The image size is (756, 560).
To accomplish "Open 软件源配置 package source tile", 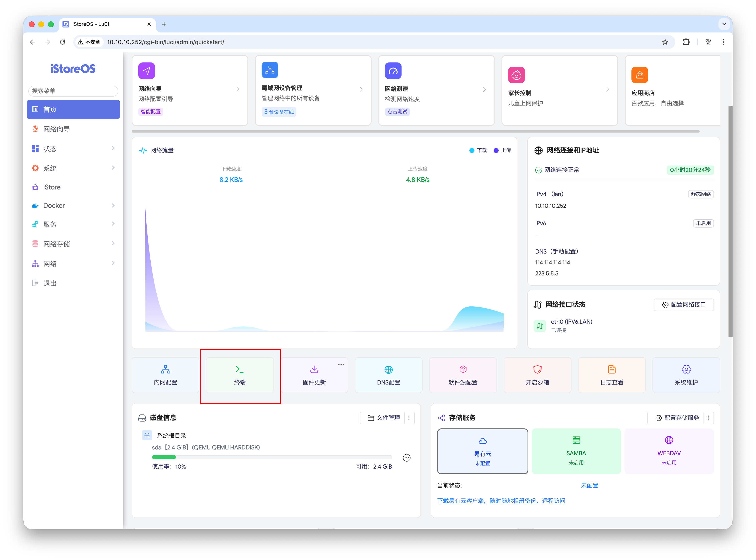I will [x=463, y=375].
